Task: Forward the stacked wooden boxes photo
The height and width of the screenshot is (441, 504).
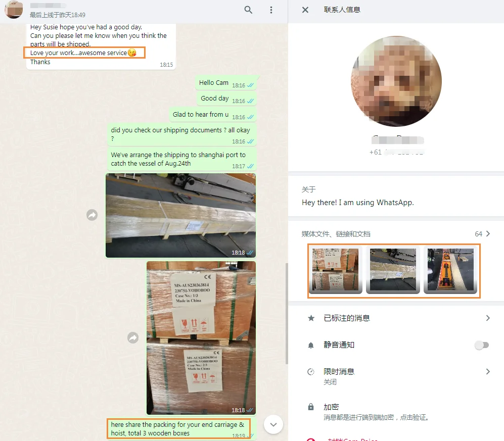Action: tap(133, 337)
